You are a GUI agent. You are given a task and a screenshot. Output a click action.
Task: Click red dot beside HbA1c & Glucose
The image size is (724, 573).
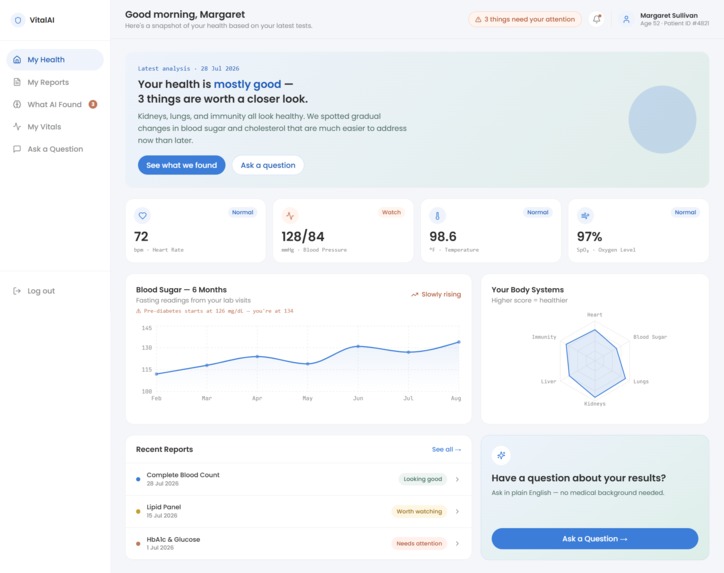tap(138, 543)
